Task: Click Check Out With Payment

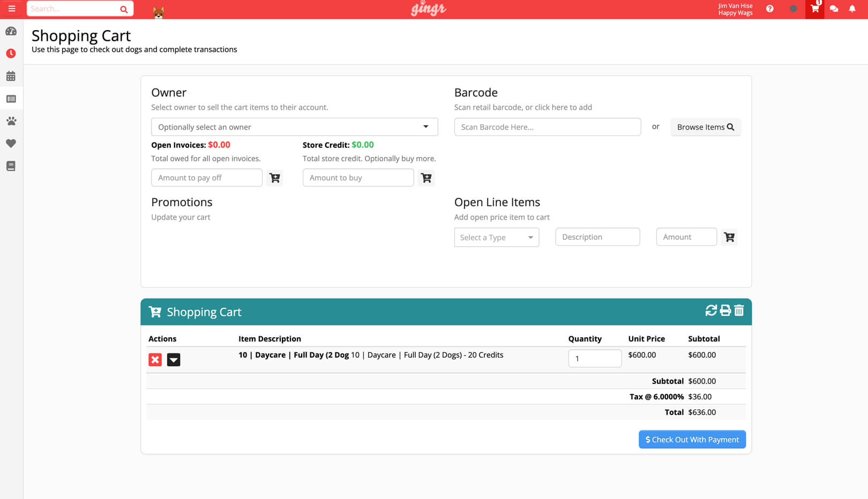Action: coord(692,439)
